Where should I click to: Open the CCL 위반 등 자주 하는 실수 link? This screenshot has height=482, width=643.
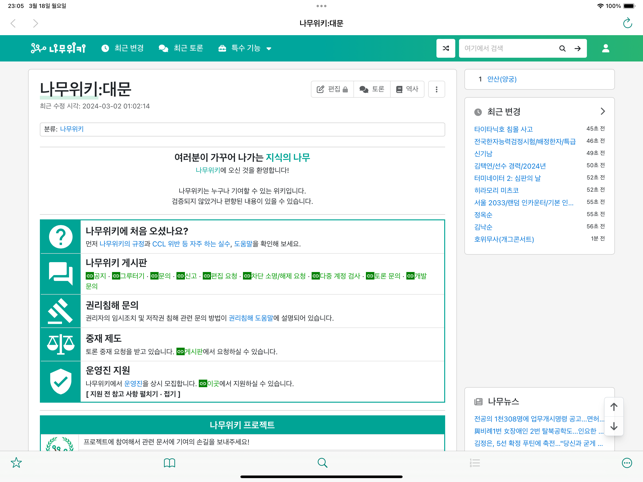pyautogui.click(x=191, y=244)
